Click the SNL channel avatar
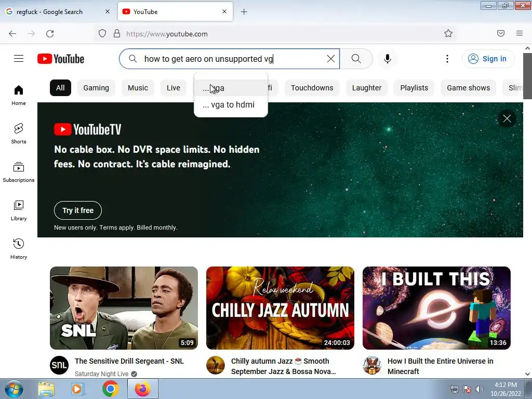This screenshot has height=399, width=532. [x=59, y=365]
